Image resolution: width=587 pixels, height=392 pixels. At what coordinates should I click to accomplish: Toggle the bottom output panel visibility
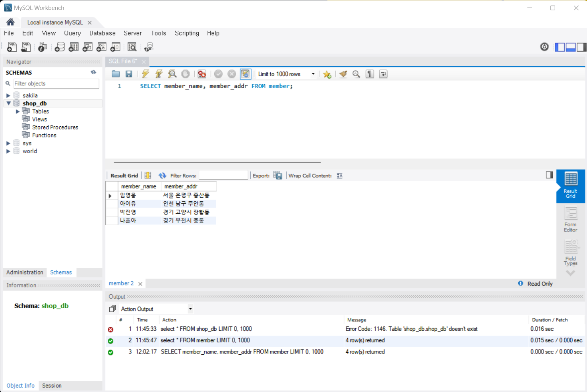pyautogui.click(x=571, y=47)
